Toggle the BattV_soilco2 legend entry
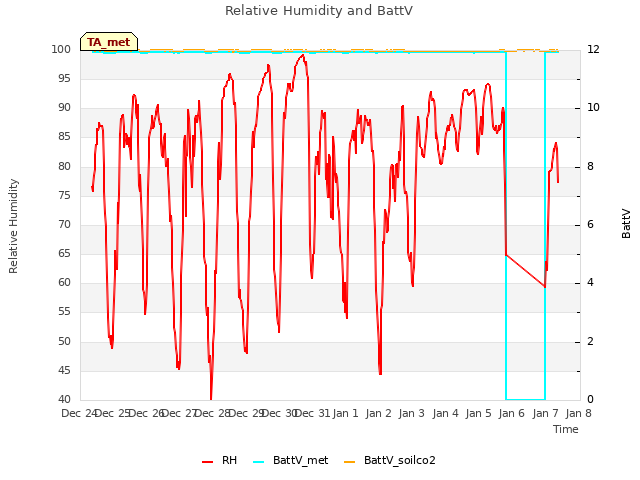The height and width of the screenshot is (480, 640). coord(390,460)
